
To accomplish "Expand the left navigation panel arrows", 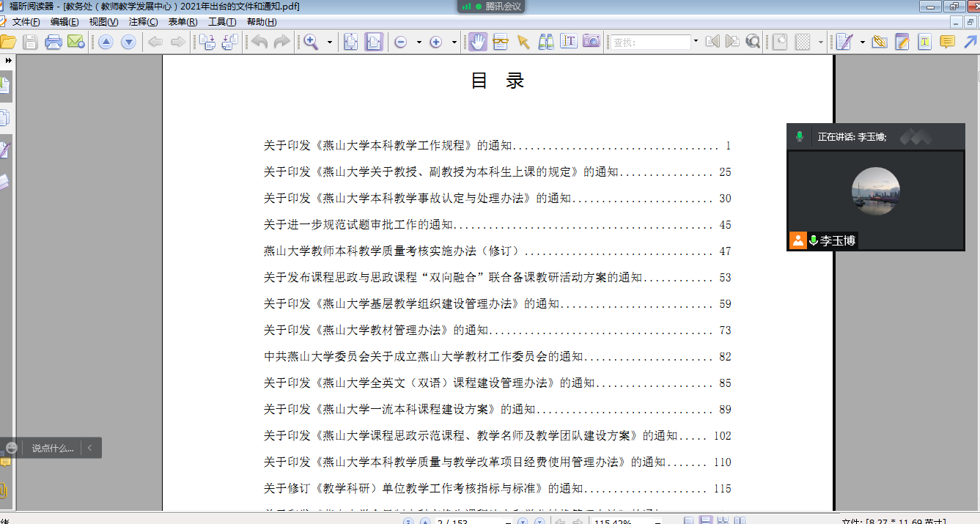I will [8, 60].
